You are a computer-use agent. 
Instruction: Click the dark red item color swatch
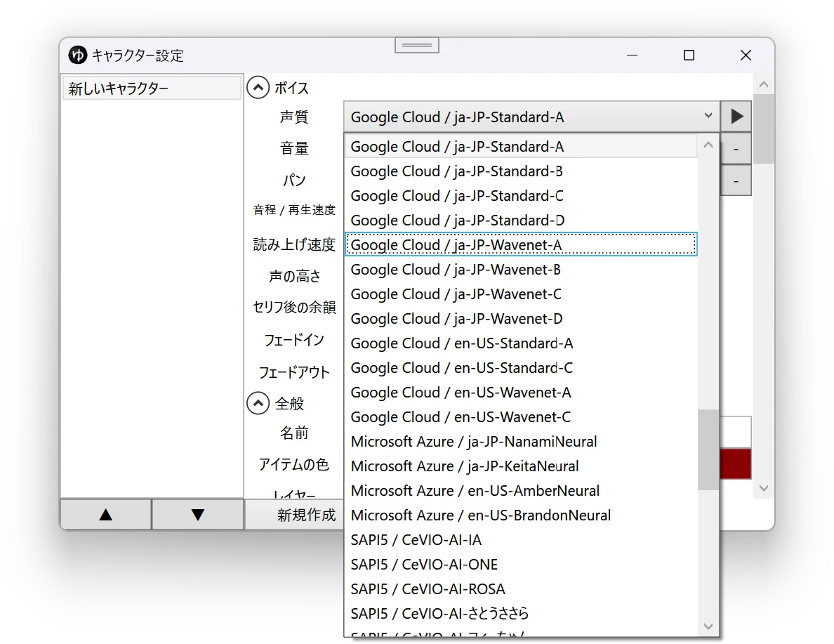[736, 464]
